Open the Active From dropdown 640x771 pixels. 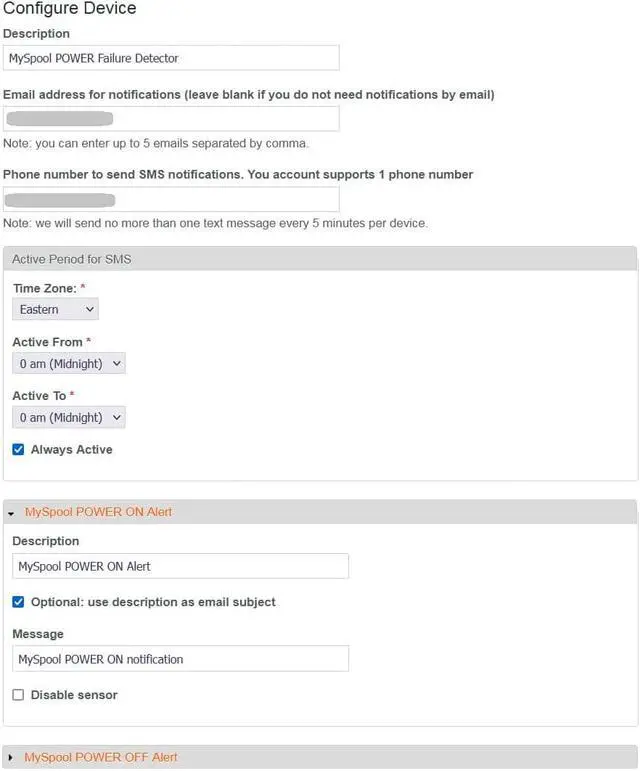[69, 364]
